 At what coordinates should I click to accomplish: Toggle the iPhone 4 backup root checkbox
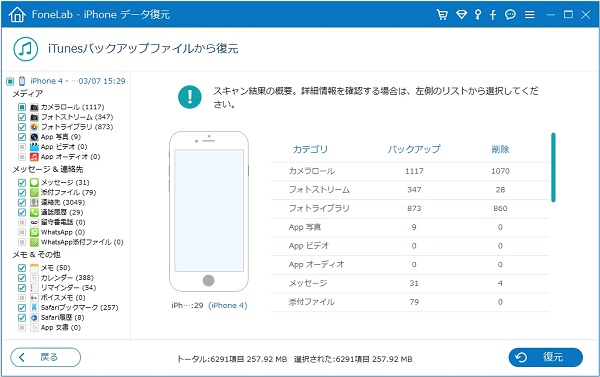click(x=10, y=81)
